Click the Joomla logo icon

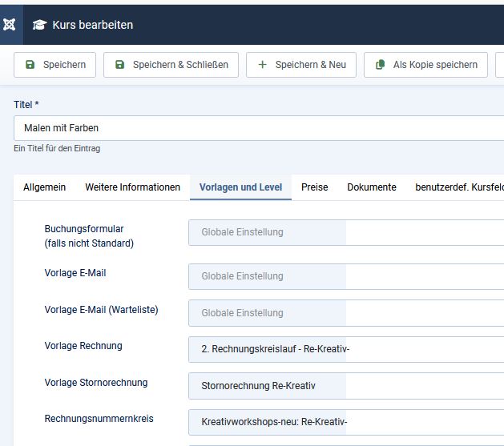[x=10, y=25]
